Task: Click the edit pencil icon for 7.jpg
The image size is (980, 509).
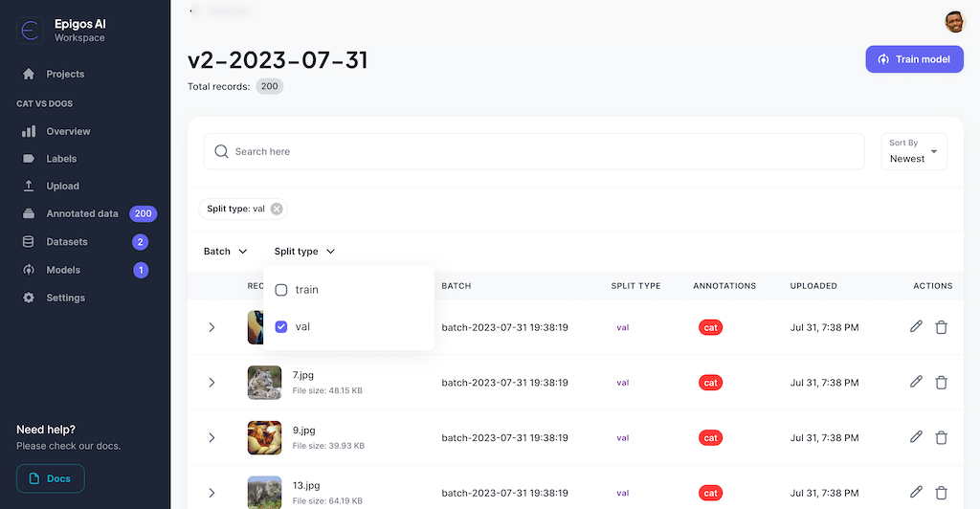Action: [916, 382]
